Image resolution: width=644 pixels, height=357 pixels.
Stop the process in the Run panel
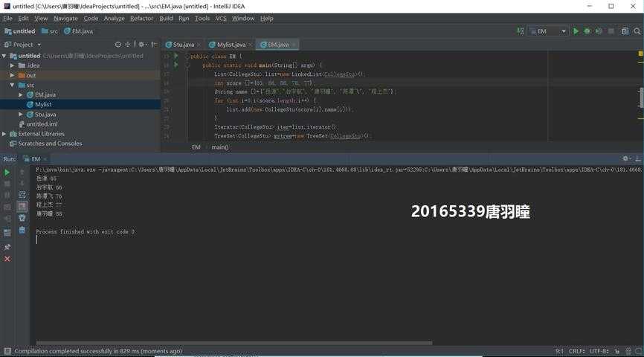coord(7,184)
